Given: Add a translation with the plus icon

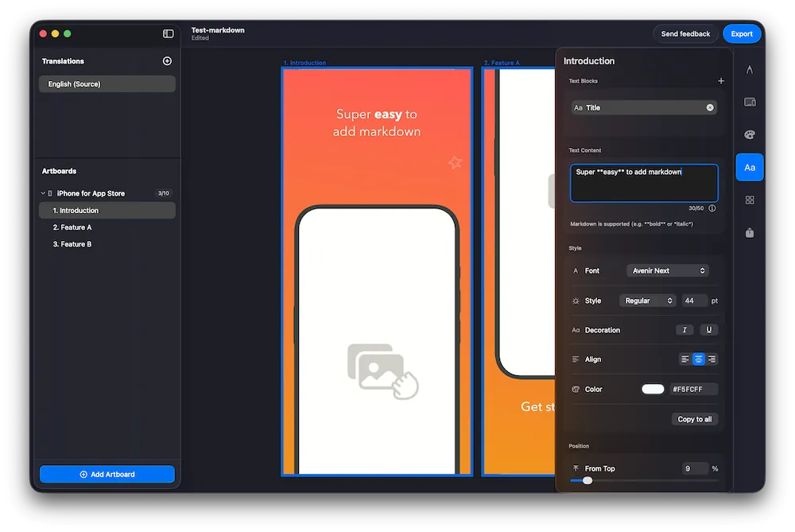Looking at the screenshot, I should coord(167,60).
